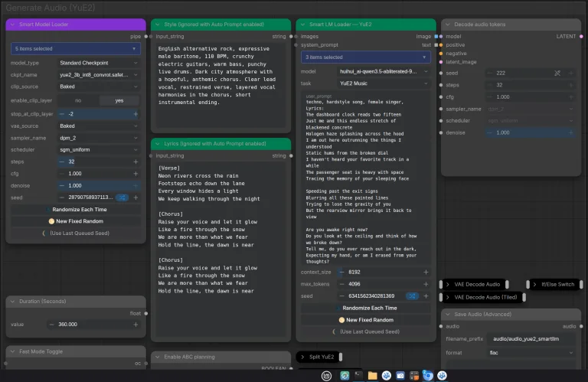Select Randomize Each Time in Smart Model Loader
Image resolution: width=588 pixels, height=382 pixels.
coord(76,210)
